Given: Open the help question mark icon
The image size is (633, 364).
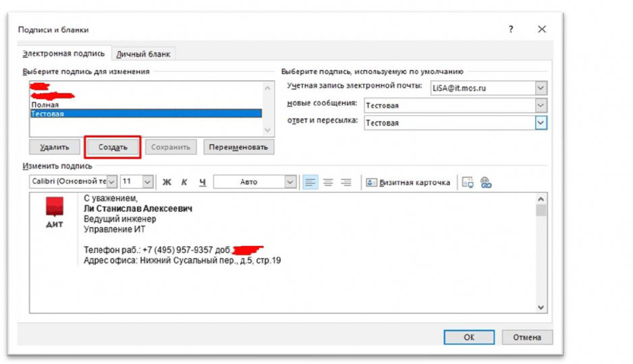Looking at the screenshot, I should pyautogui.click(x=510, y=30).
